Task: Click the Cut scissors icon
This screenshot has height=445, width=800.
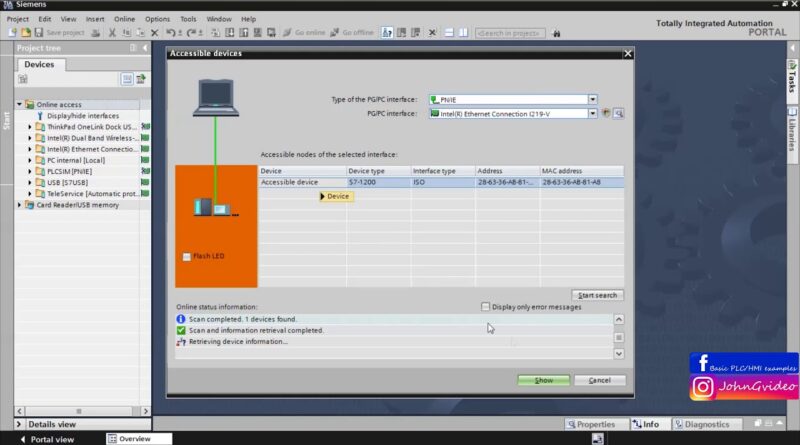Action: pyautogui.click(x=112, y=33)
